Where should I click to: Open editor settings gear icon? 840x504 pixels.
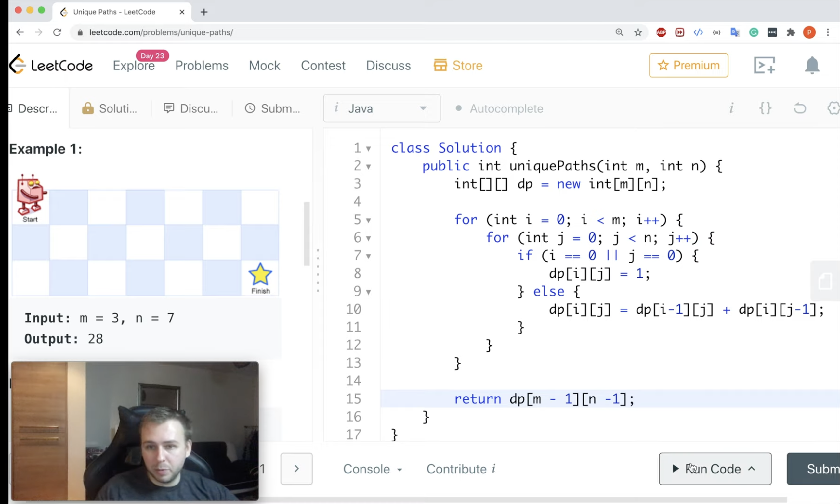coord(833,109)
